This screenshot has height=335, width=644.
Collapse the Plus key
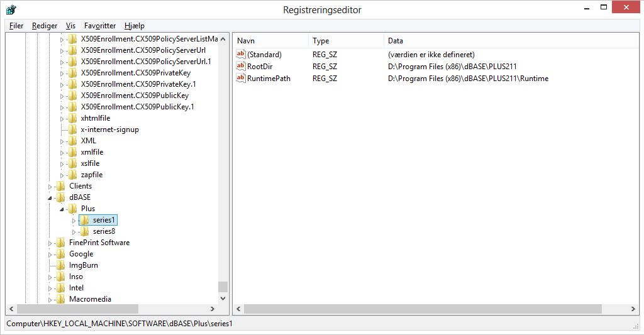coord(62,209)
